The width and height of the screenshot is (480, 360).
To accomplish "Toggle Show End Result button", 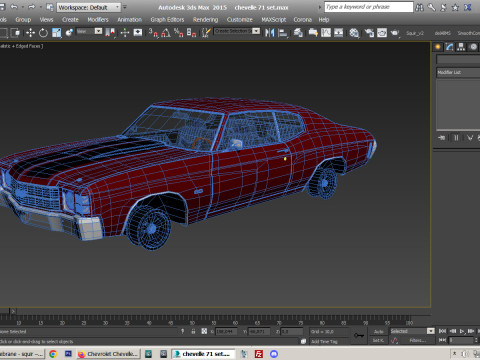I will click(456, 137).
